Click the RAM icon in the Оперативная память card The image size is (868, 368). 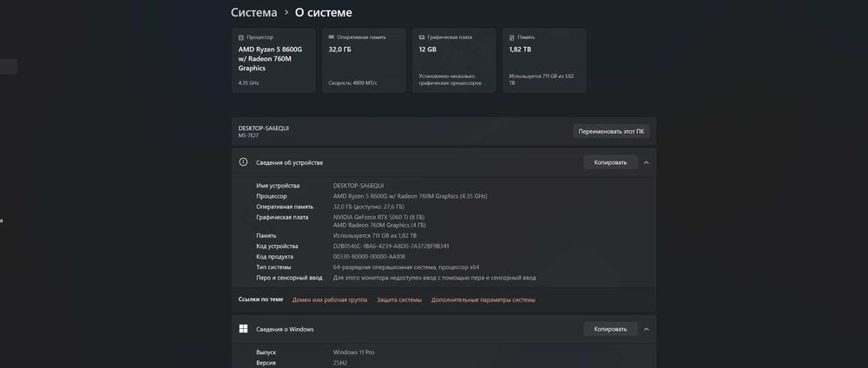[x=332, y=37]
